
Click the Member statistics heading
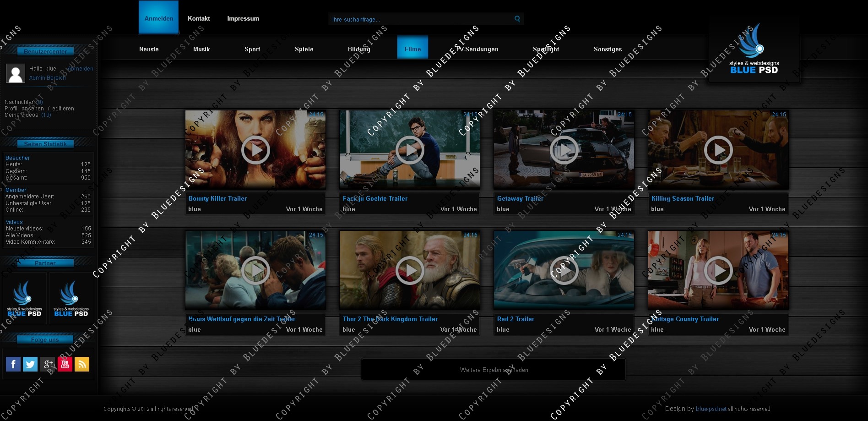(16, 190)
